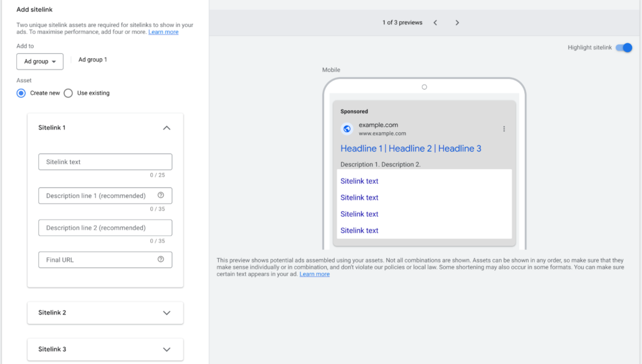Focus the Description line 1 field
This screenshot has width=642, height=364.
coord(105,195)
